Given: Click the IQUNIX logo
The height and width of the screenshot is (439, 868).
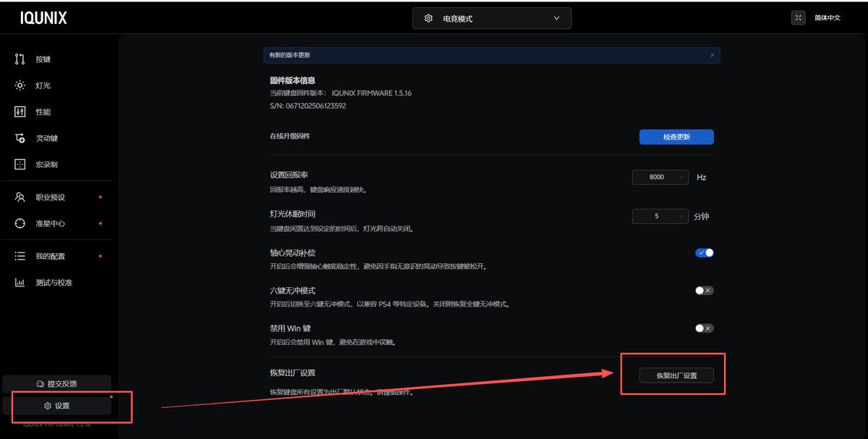Looking at the screenshot, I should click(x=43, y=19).
